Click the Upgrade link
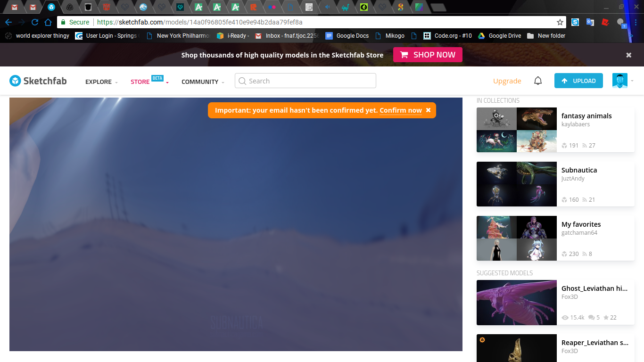 tap(507, 81)
